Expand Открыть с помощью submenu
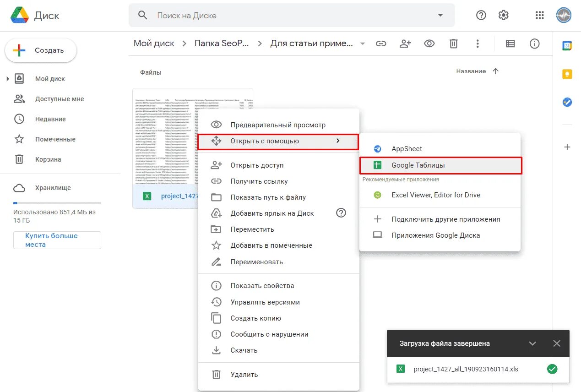581x392 pixels. 278,141
